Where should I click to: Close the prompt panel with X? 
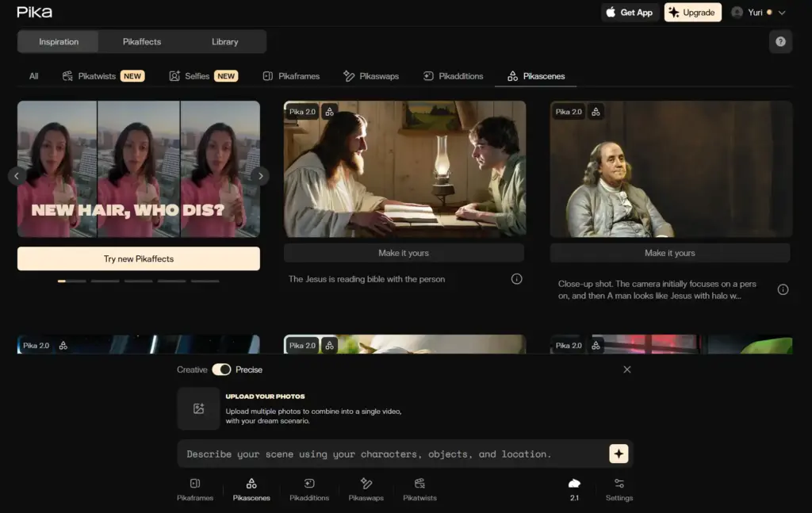pyautogui.click(x=627, y=369)
